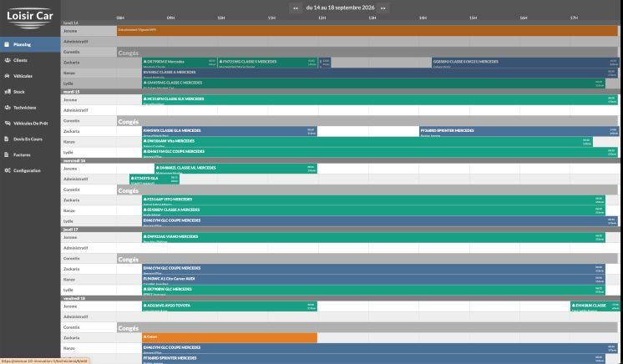Click lock icon on EK790BW GLC event
The width and height of the screenshot is (623, 364).
[x=145, y=289]
